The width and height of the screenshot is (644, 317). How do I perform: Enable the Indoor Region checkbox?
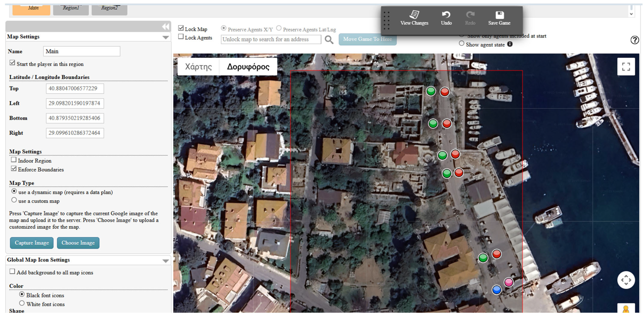(14, 160)
